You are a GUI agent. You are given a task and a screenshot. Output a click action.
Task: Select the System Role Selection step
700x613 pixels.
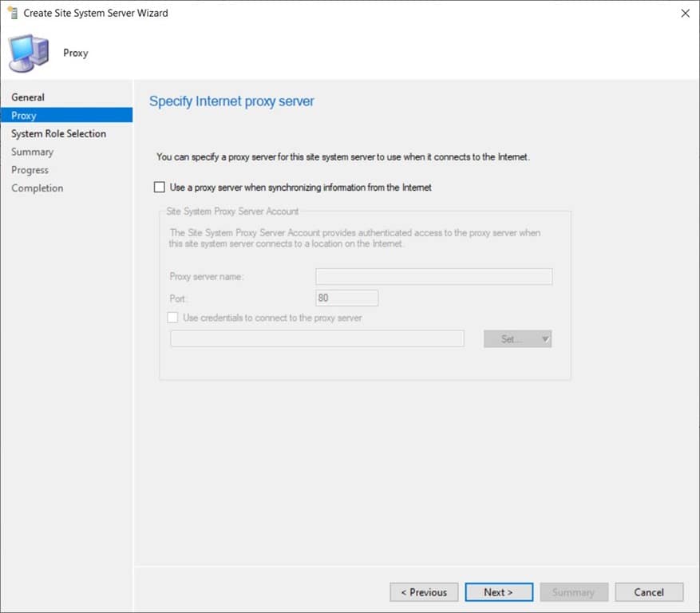pyautogui.click(x=58, y=133)
